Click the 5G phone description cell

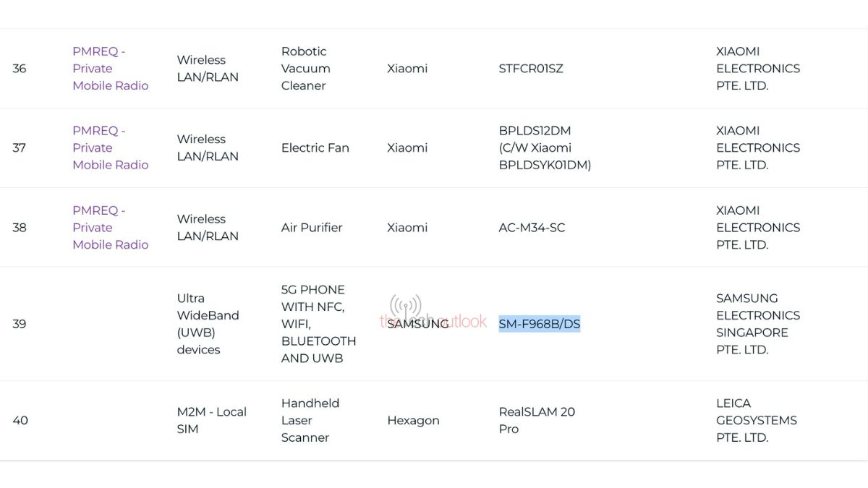coord(318,324)
